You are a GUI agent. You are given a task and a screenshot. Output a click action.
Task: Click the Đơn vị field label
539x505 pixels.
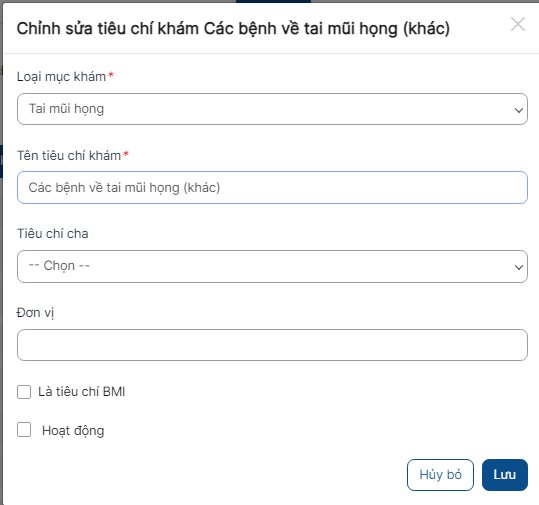[x=35, y=313]
